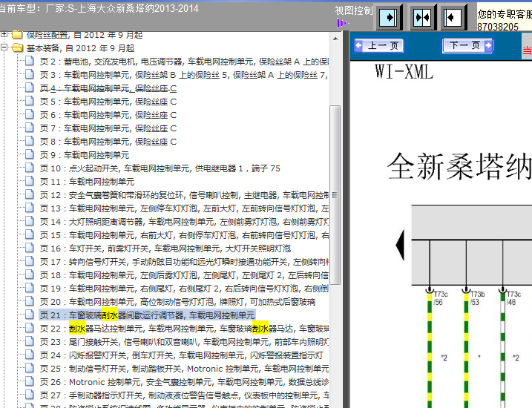The height and width of the screenshot is (408, 532).
Task: Open 页 15 右前大灯 entry
Action: click(x=184, y=235)
